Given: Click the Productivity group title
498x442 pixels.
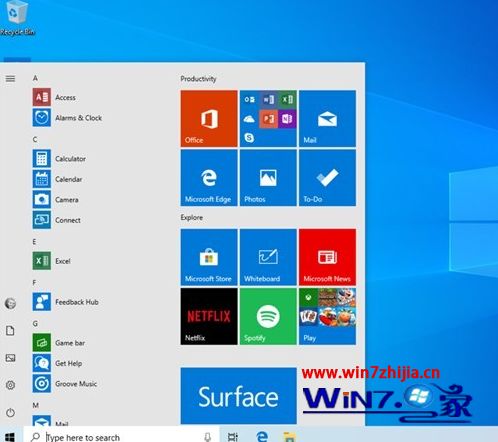Looking at the screenshot, I should click(x=198, y=79).
